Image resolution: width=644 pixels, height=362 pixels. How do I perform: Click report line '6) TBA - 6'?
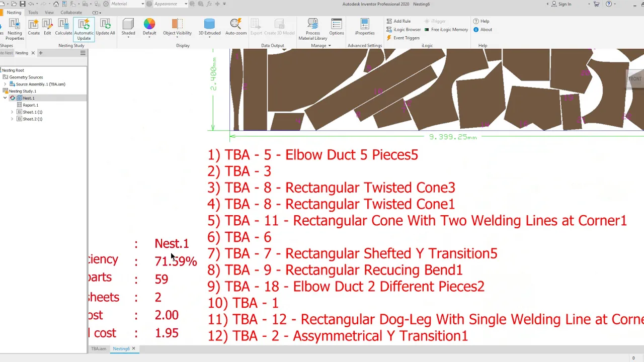tap(239, 237)
